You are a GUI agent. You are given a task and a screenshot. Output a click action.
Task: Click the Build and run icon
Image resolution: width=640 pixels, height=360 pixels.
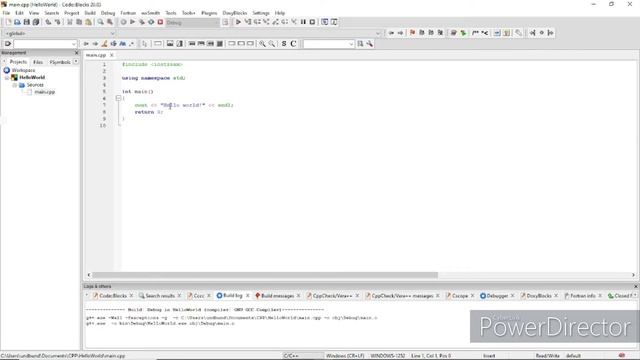click(142, 22)
